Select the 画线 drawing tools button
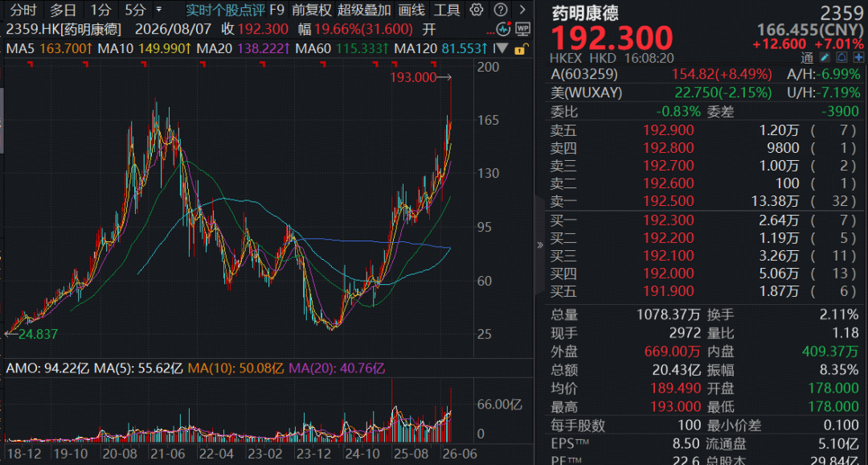 411,10
